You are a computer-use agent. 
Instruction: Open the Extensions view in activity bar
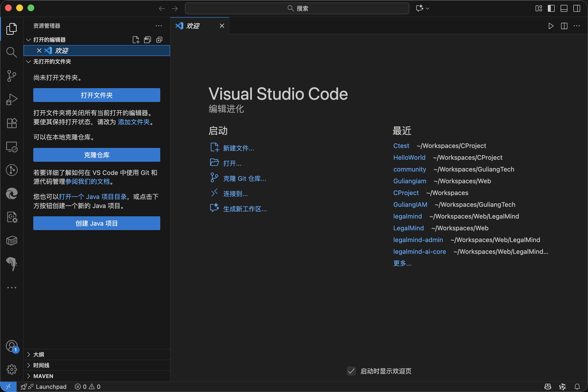[12, 123]
